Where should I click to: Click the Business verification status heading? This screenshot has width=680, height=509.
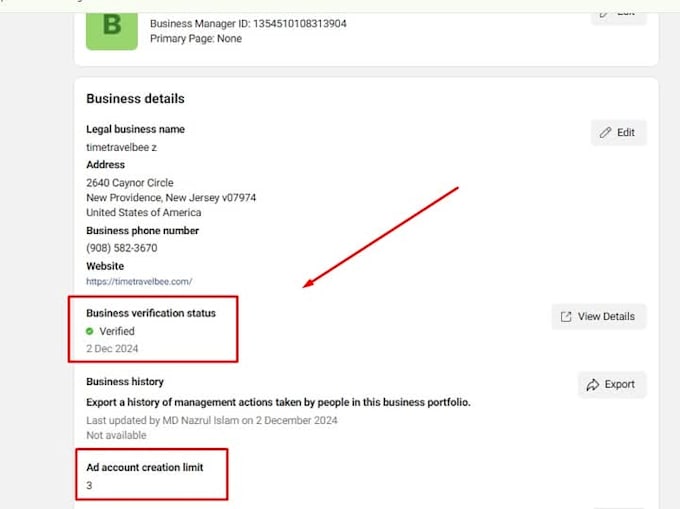click(x=151, y=313)
